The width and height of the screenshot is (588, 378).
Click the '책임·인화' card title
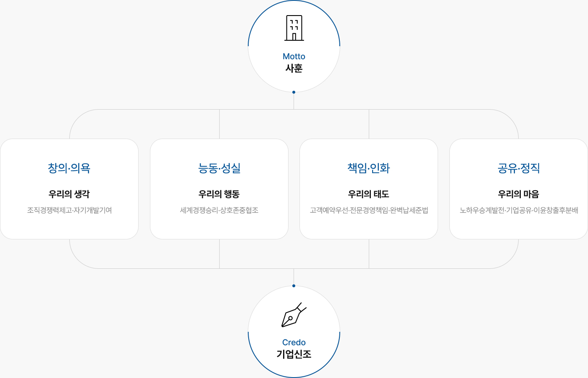[x=369, y=168]
